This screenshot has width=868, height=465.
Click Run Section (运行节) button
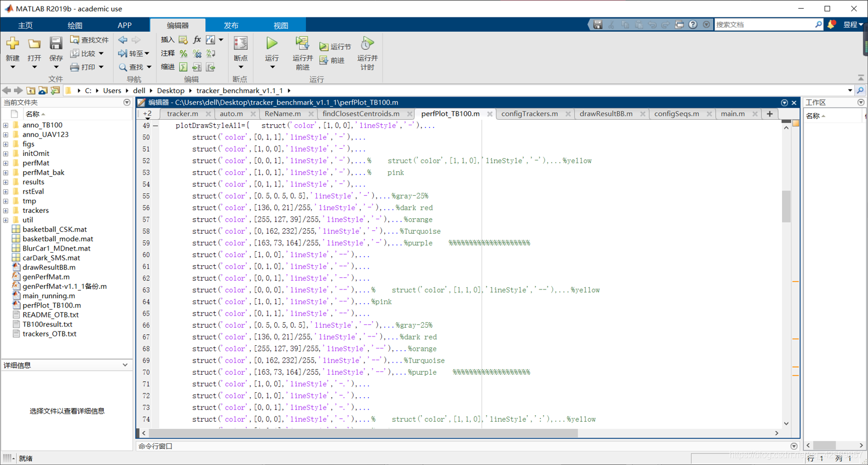pos(335,47)
